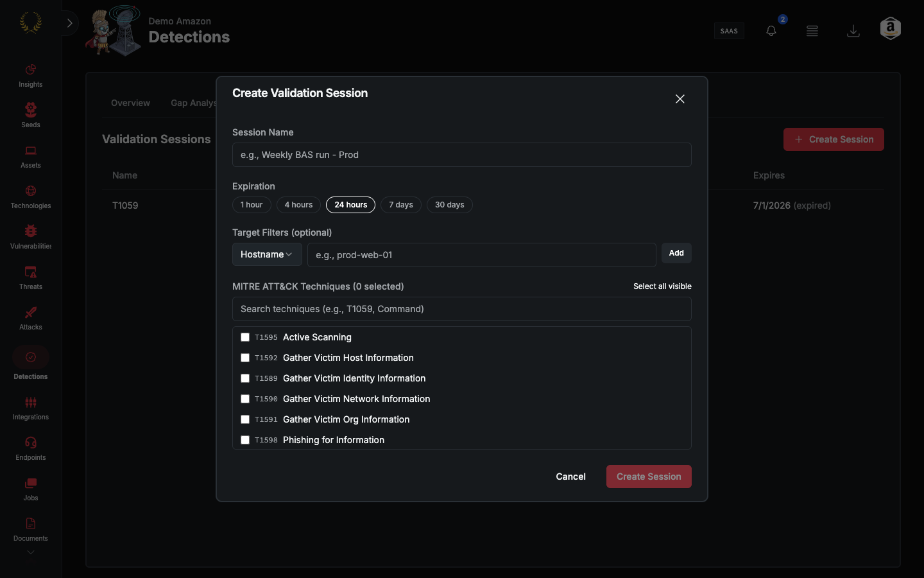Open Insights in the sidebar

pyautogui.click(x=31, y=76)
